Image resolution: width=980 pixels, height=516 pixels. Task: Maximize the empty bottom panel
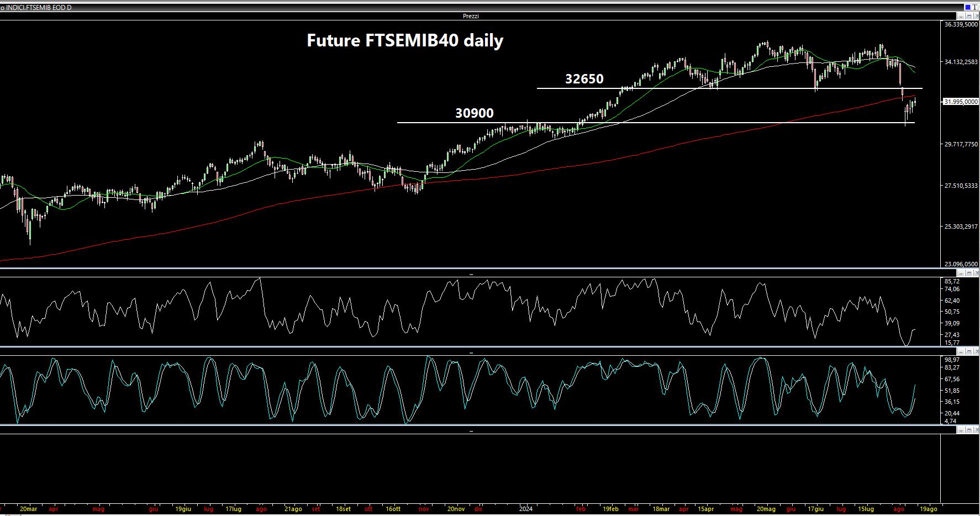(x=968, y=430)
